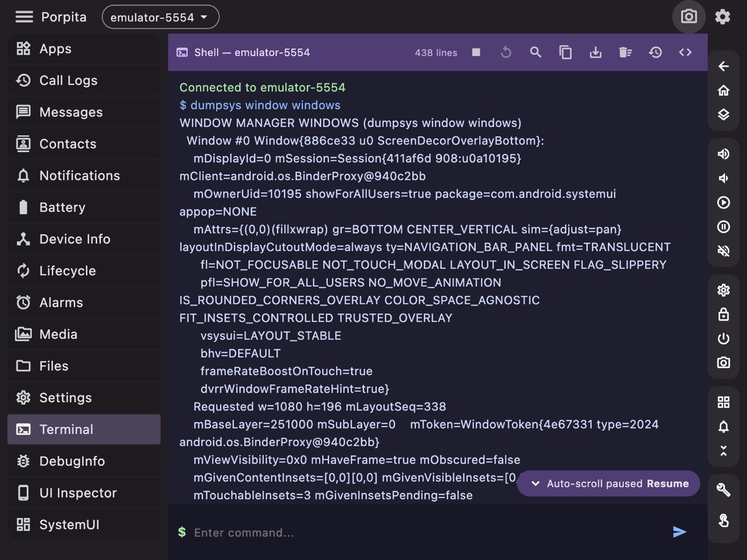Viewport: 747px width, 560px height.
Task: Open the Settings sidebar entry
Action: click(x=84, y=398)
